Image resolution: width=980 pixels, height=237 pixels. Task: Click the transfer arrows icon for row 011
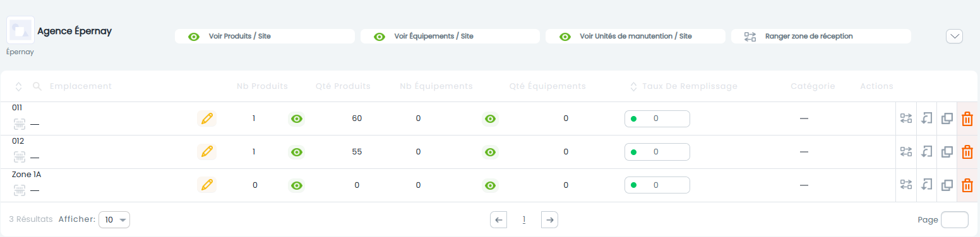point(906,118)
